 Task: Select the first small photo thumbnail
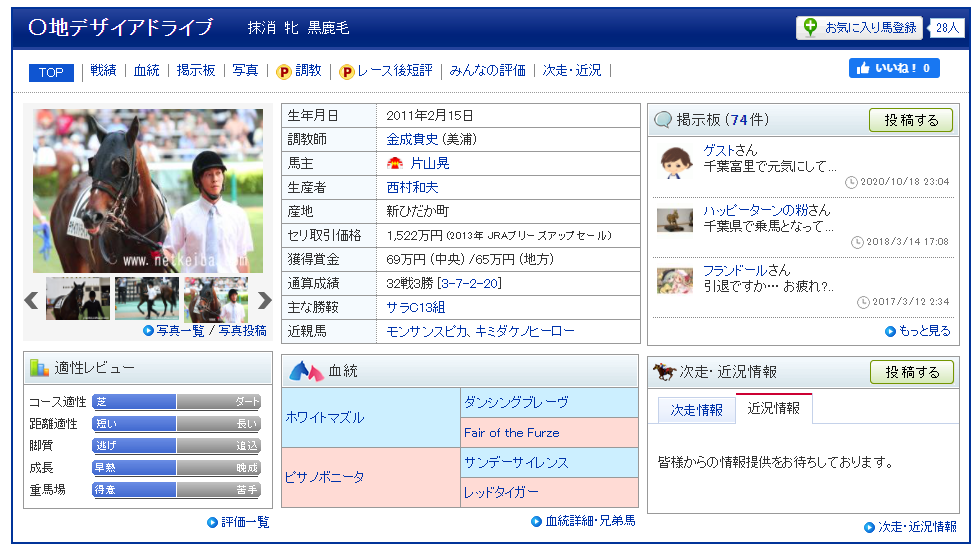78,299
